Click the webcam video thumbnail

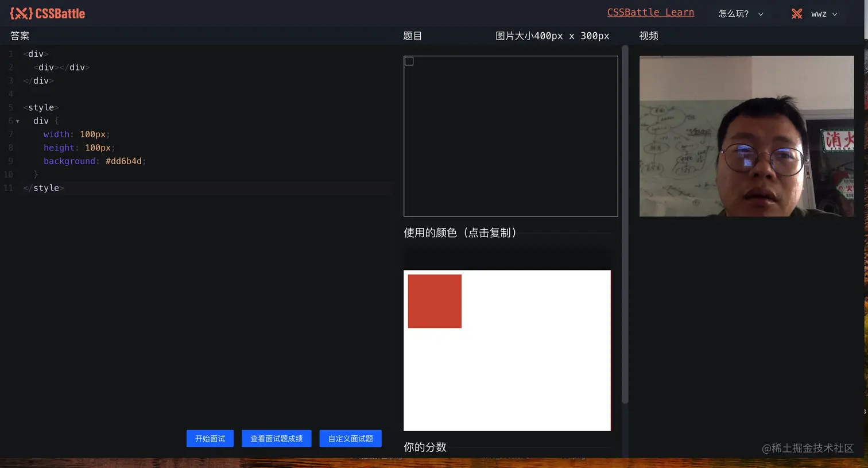[x=746, y=136]
